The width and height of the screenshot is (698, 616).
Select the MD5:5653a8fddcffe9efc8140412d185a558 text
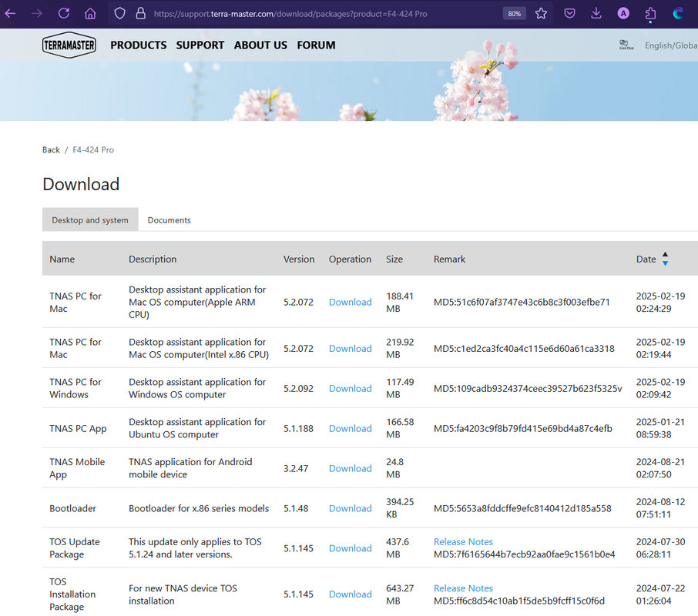tap(522, 508)
